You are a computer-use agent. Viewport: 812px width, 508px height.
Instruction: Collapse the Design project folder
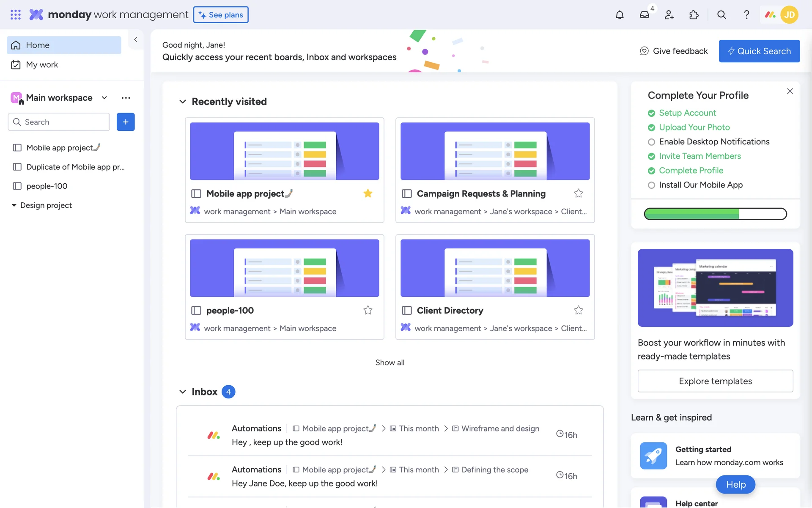click(14, 205)
